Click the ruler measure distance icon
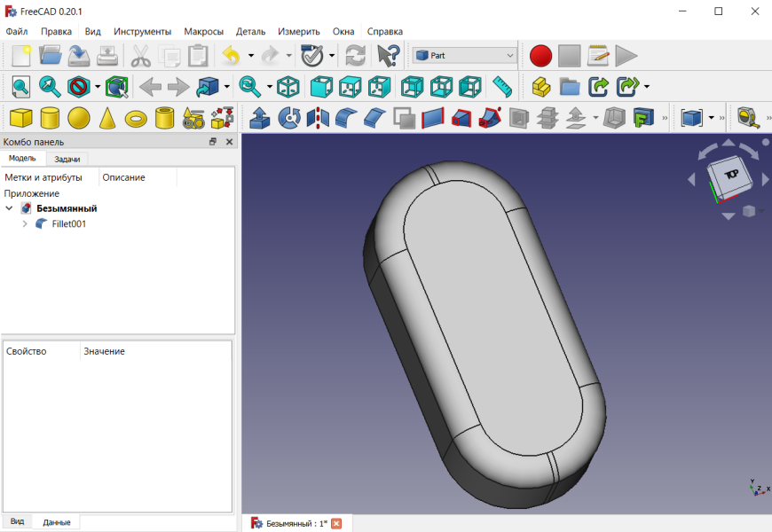This screenshot has height=532, width=772. coord(502,87)
